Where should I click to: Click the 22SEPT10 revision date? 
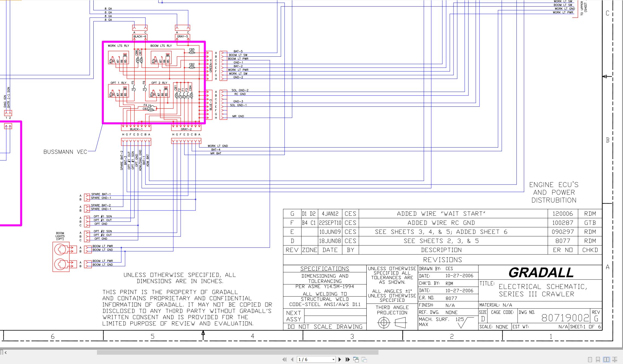pyautogui.click(x=330, y=223)
